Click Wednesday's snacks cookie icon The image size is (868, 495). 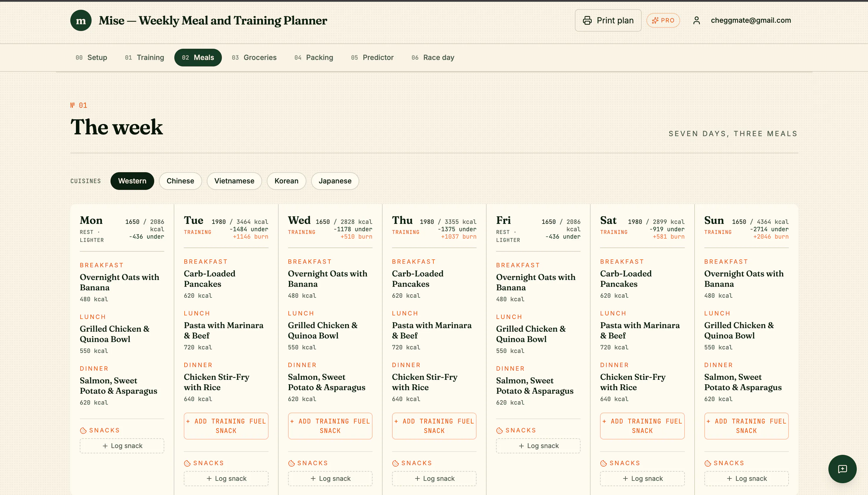click(291, 463)
